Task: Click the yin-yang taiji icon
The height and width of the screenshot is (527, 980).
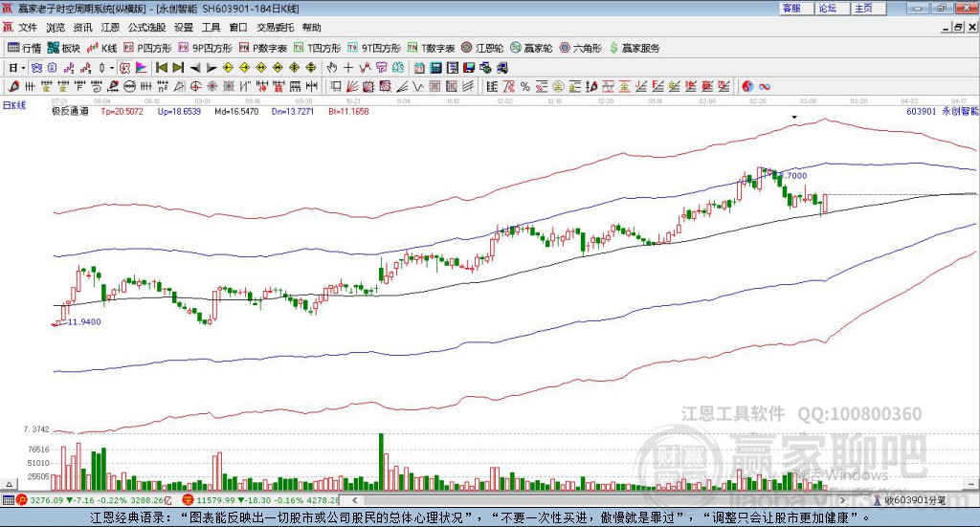Action: coord(747,86)
